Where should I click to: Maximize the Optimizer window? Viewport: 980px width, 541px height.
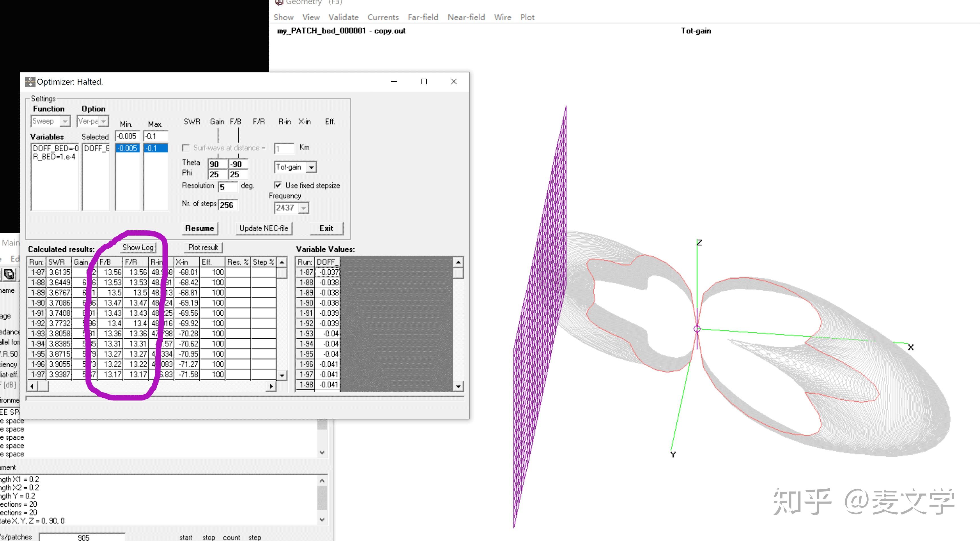[x=424, y=82]
